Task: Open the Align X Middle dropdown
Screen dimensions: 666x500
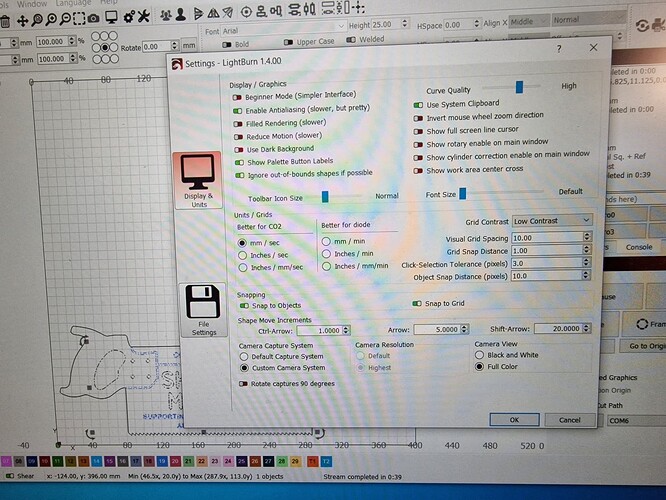Action: pos(528,21)
